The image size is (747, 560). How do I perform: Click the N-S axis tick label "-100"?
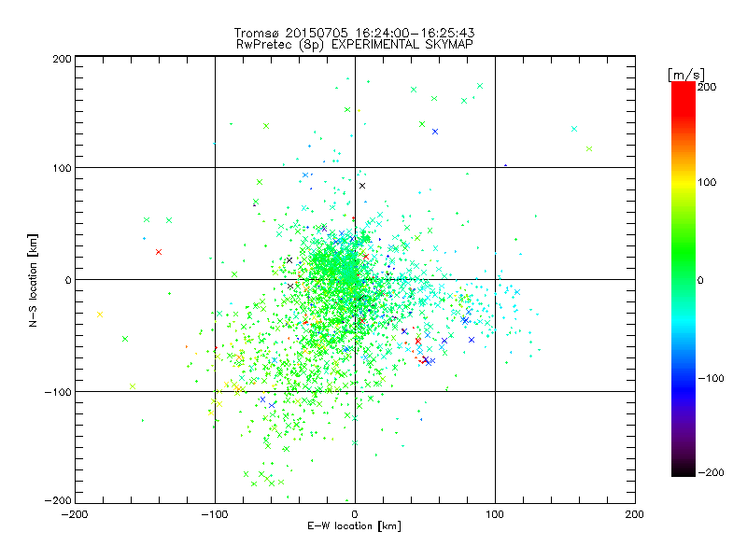tap(58, 392)
